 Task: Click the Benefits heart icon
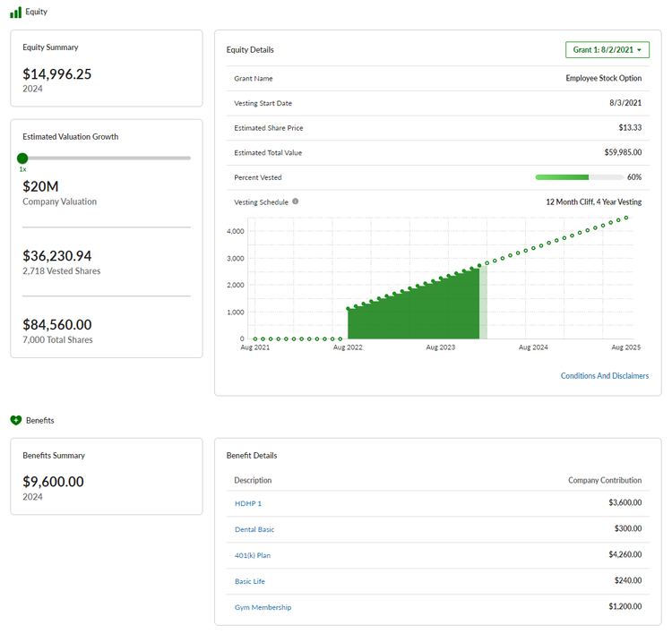15,420
